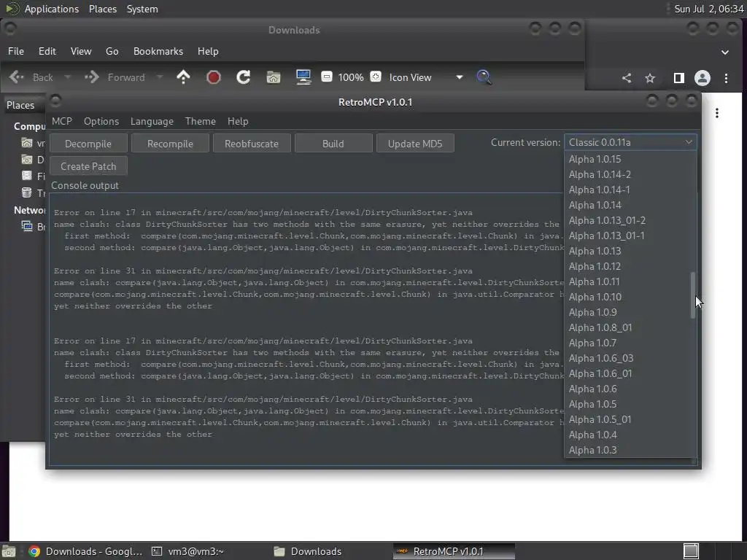Screen dimensions: 747x560
Task: Click the zoom in icon
Action: [376, 76]
